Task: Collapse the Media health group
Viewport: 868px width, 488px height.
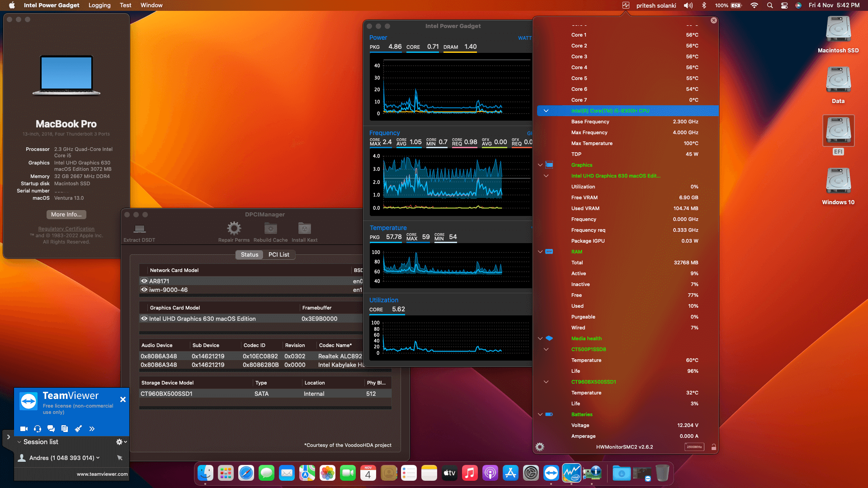Action: point(540,338)
